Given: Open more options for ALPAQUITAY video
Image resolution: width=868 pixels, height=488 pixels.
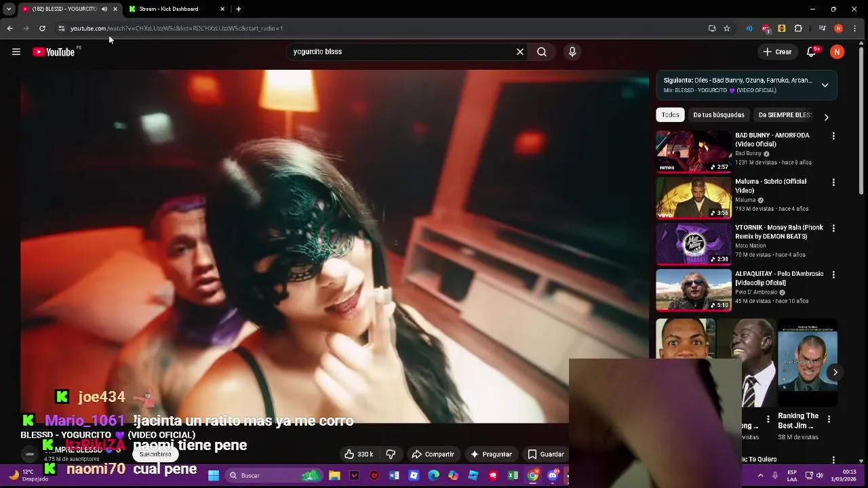Looking at the screenshot, I should pyautogui.click(x=833, y=274).
